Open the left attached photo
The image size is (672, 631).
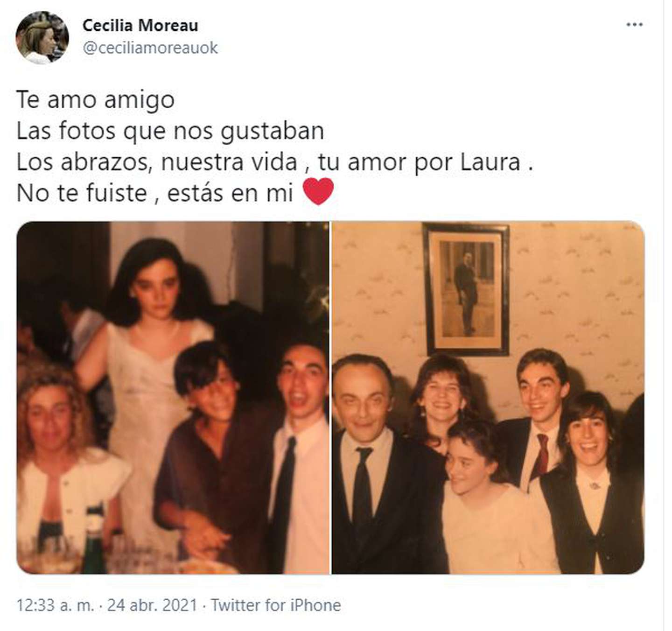pos(173,398)
